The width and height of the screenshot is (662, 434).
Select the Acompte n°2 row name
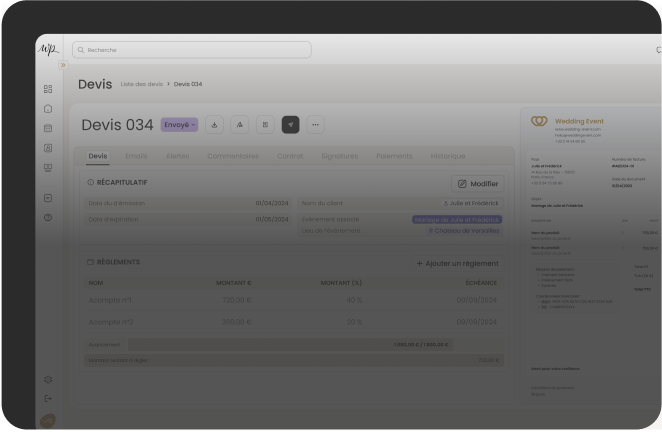pos(111,322)
